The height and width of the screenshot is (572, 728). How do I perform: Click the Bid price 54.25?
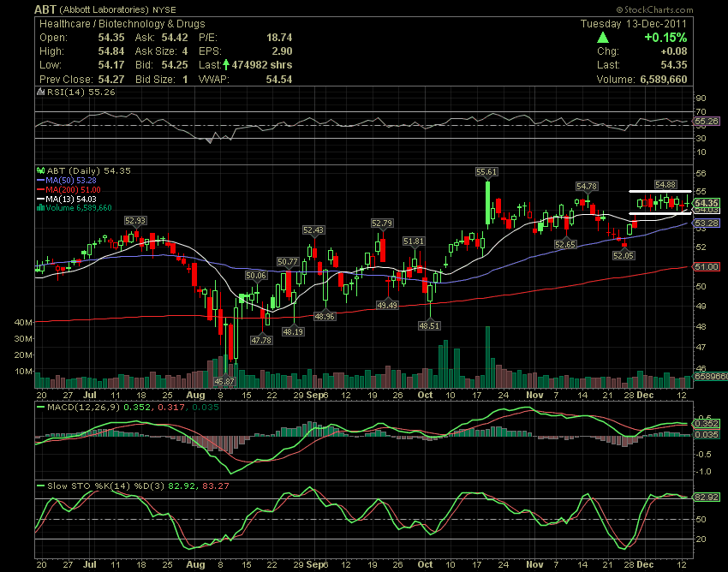pos(175,64)
